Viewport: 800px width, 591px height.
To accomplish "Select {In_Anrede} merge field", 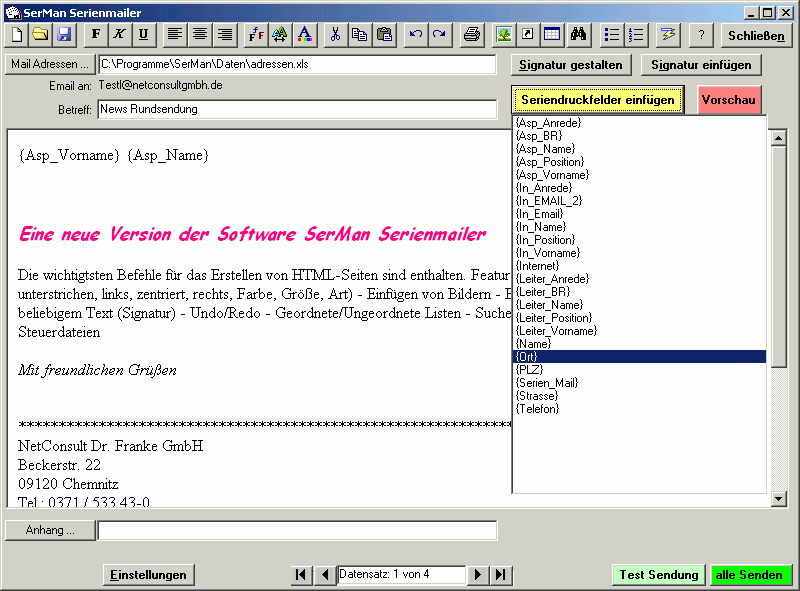I will [639, 188].
